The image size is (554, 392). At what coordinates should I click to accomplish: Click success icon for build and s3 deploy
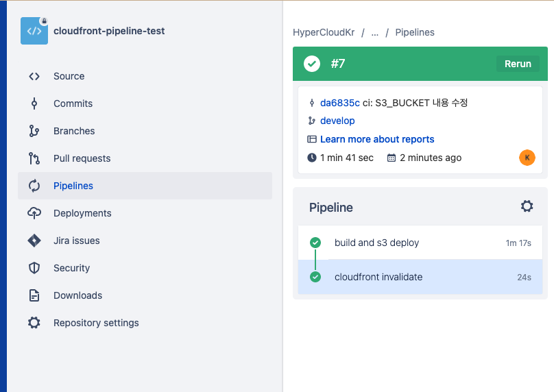coord(315,243)
